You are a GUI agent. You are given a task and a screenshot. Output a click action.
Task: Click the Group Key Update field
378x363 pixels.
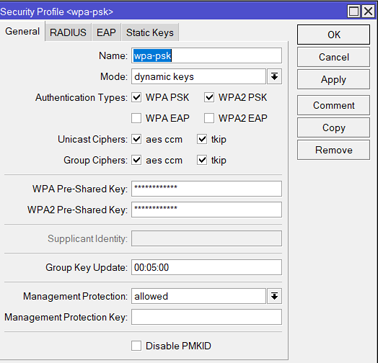pos(206,267)
